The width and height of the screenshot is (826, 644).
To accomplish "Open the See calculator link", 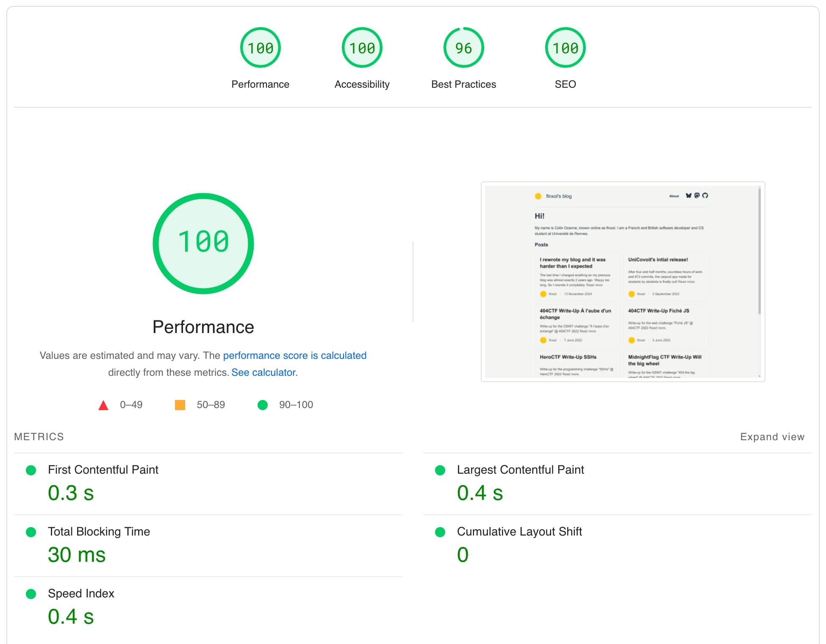I will 264,372.
